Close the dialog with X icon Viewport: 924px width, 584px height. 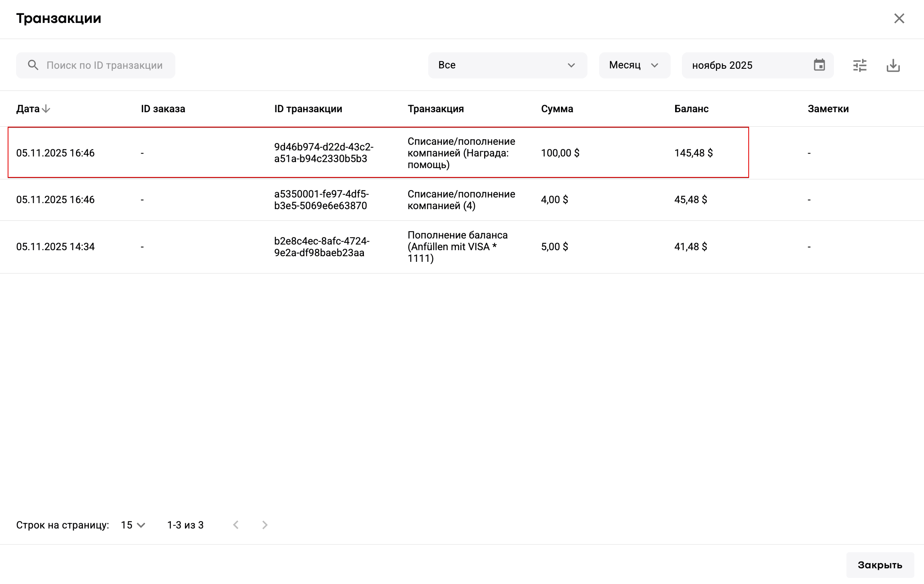(899, 19)
